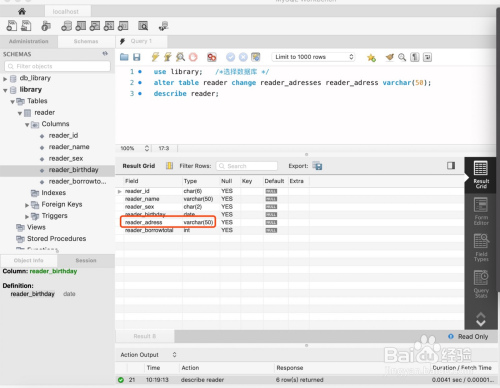Beautify query broom icon

(x=389, y=57)
